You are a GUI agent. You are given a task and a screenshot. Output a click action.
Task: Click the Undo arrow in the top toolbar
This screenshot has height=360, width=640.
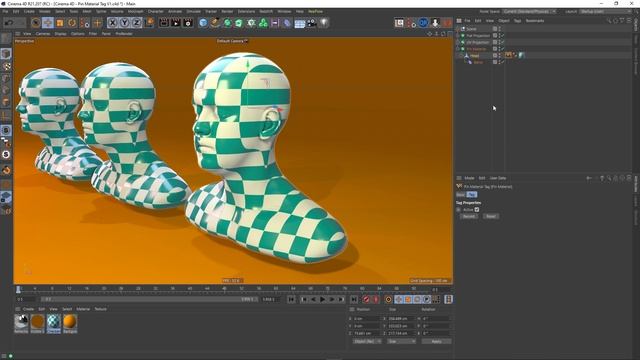[9, 23]
